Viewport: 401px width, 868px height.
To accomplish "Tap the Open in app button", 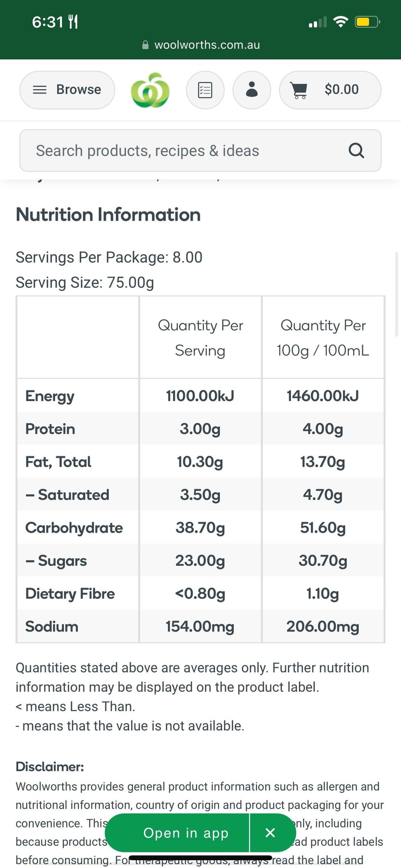I will 186,833.
